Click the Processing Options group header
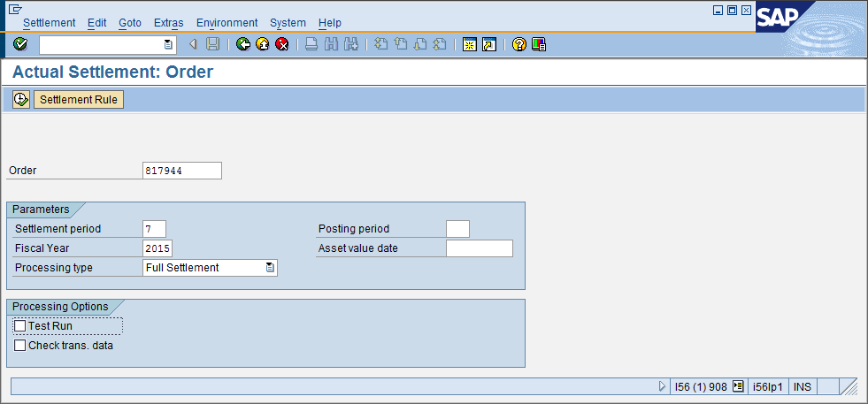The width and height of the screenshot is (868, 404). 60,307
